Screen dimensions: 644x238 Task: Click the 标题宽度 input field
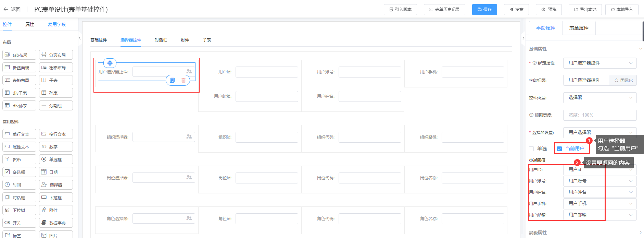[x=599, y=115]
